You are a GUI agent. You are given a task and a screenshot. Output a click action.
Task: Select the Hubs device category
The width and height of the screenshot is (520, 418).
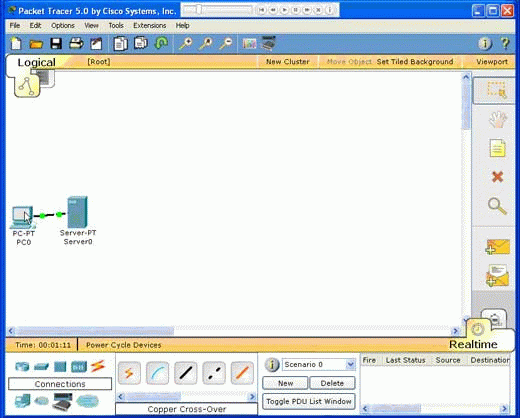60,367
